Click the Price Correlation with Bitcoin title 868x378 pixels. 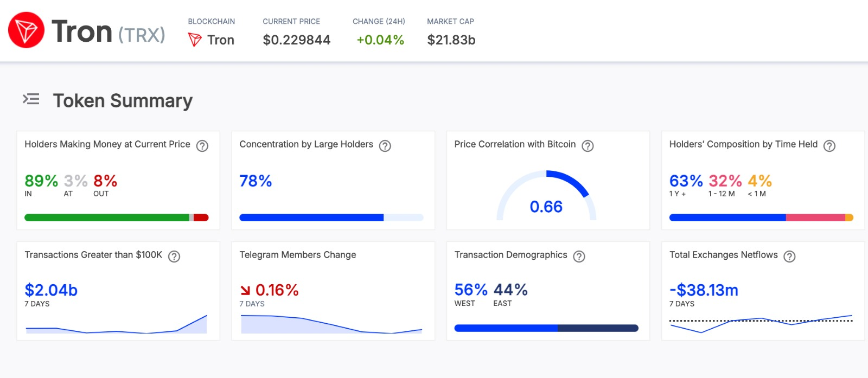point(515,144)
